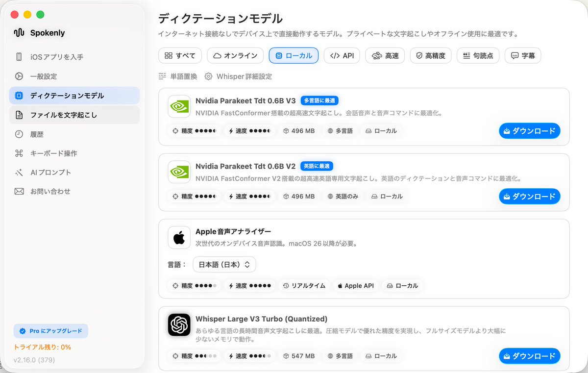Select the 高精度 filter tab
The height and width of the screenshot is (373, 588).
click(x=431, y=55)
